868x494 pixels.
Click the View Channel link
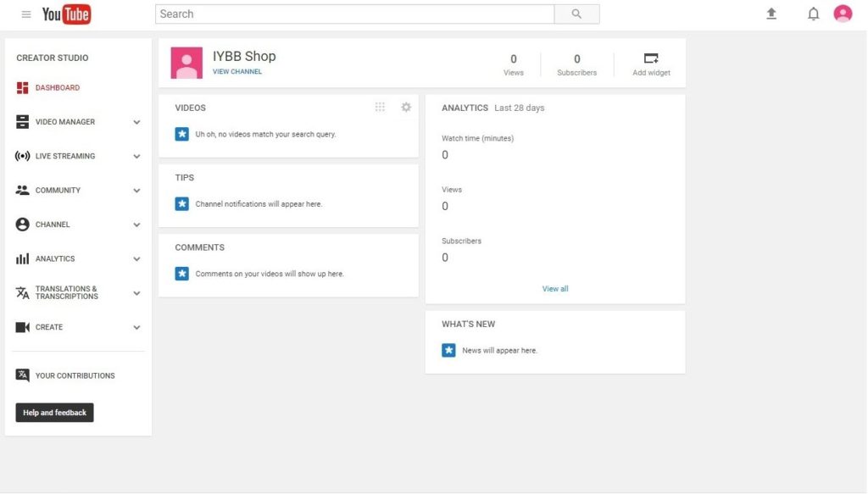tap(237, 71)
